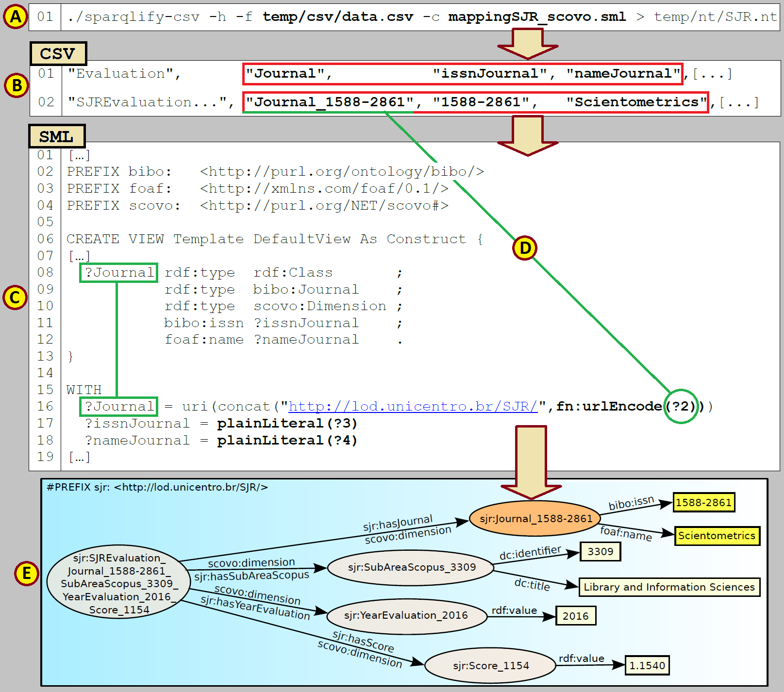Click the arrow pointing from command to CSV

click(x=528, y=44)
